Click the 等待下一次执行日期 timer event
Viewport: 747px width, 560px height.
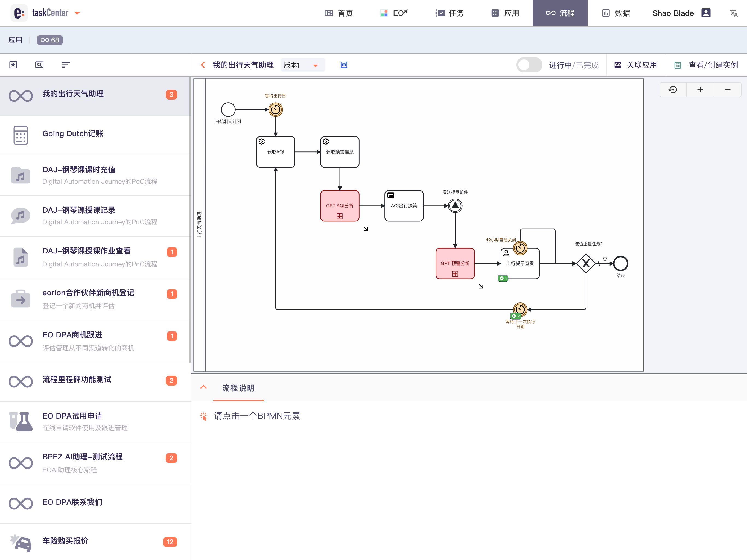pos(520,309)
